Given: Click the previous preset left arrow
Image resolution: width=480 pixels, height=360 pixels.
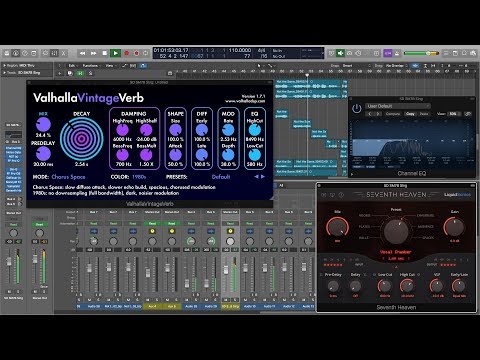Looking at the screenshot, I should [256, 177].
